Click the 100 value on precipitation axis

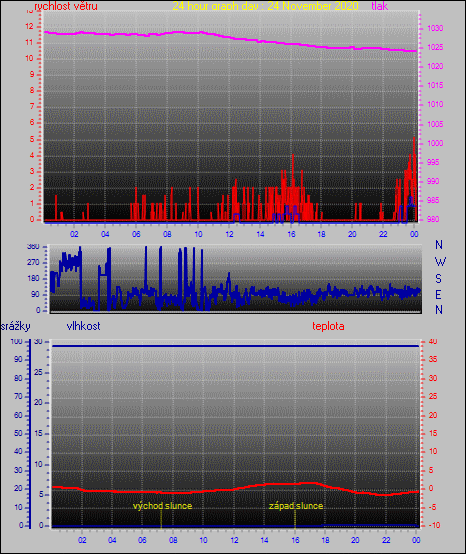pyautogui.click(x=17, y=341)
